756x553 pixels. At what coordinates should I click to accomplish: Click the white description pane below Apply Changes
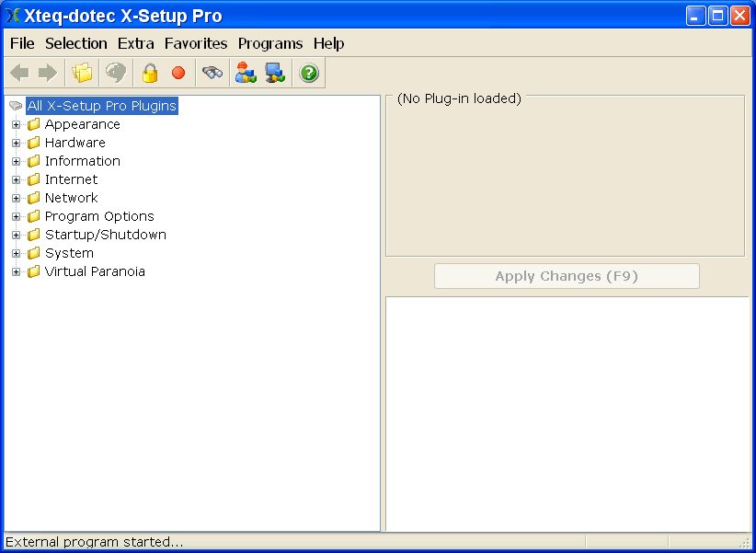(x=568, y=414)
